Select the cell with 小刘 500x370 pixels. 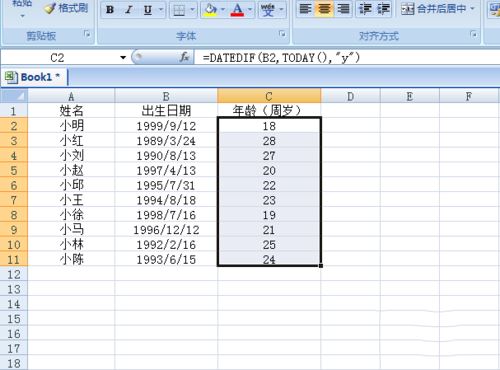pos(71,155)
